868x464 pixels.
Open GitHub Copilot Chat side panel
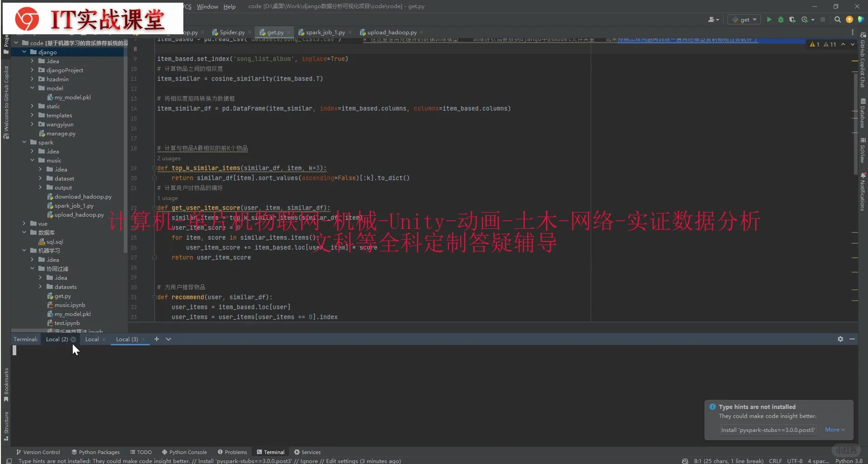863,60
